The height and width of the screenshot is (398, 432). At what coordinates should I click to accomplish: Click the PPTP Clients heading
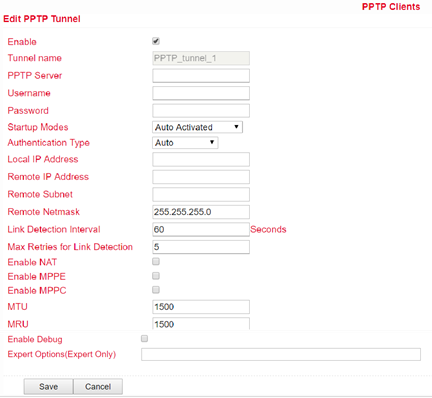pos(391,7)
